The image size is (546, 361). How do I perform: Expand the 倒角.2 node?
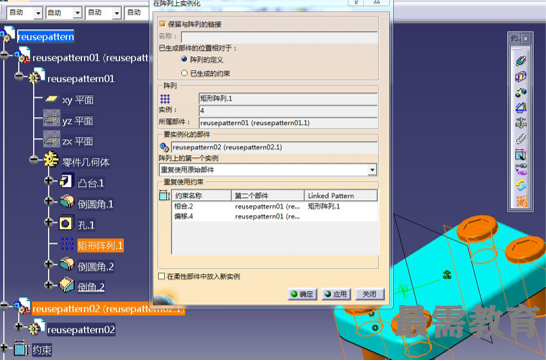pos(48,285)
